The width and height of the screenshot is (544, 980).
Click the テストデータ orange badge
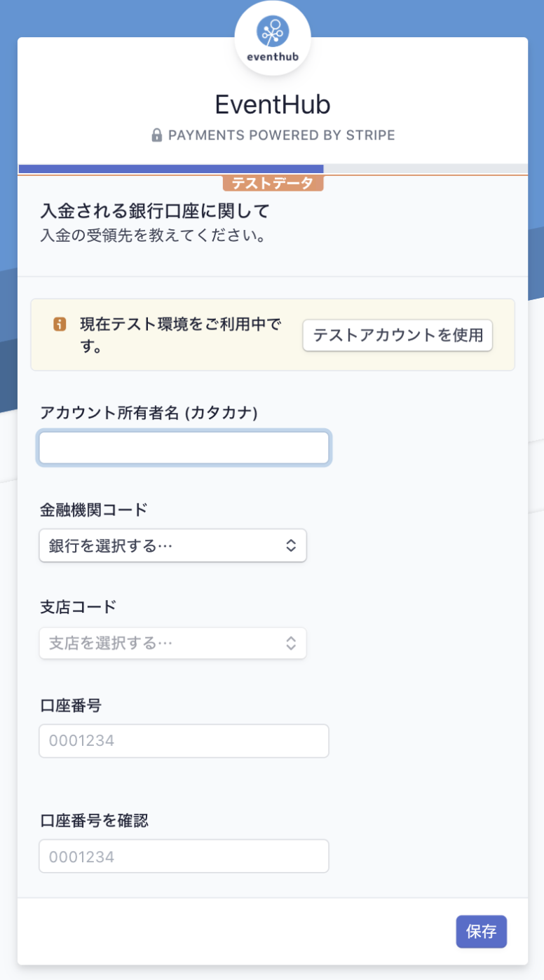tap(273, 183)
